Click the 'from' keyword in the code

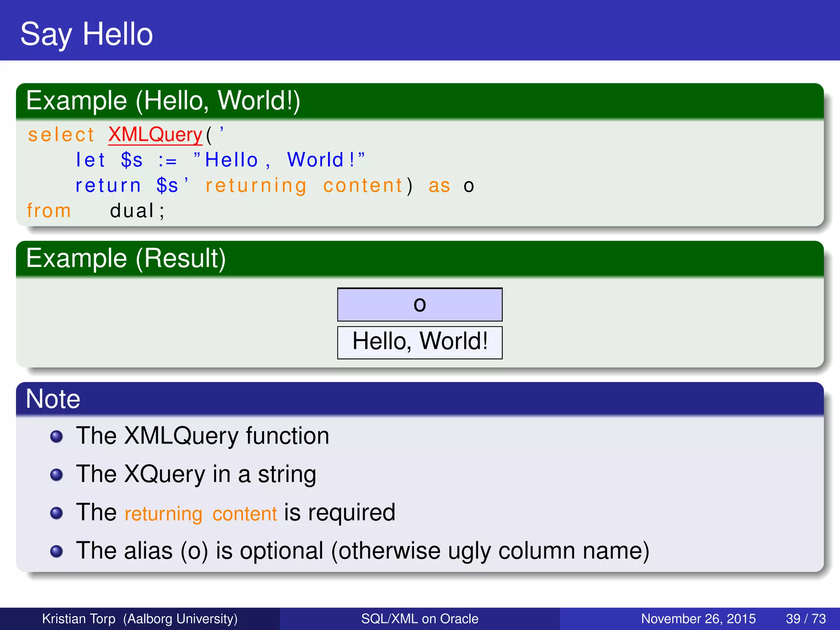click(49, 211)
